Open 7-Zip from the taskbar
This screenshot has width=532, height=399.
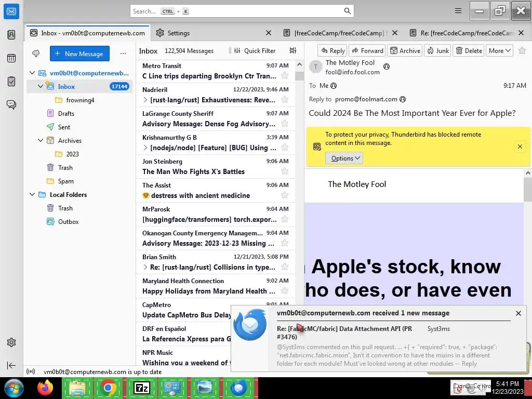pos(141,388)
